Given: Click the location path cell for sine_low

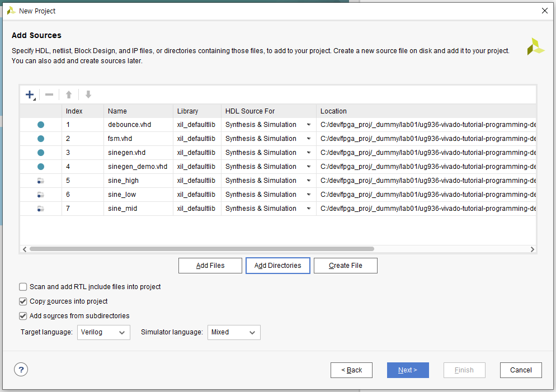Looking at the screenshot, I should coord(426,195).
